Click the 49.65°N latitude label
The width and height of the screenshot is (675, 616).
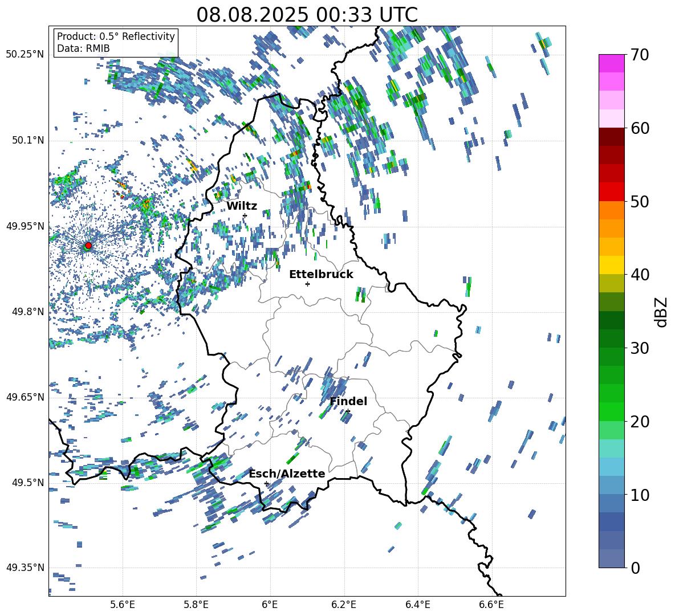pyautogui.click(x=25, y=397)
